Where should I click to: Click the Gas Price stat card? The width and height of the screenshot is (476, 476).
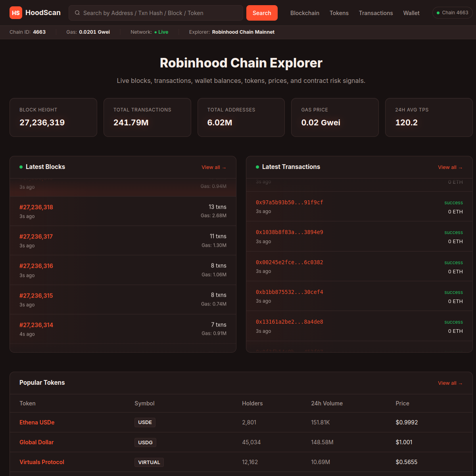tap(335, 117)
